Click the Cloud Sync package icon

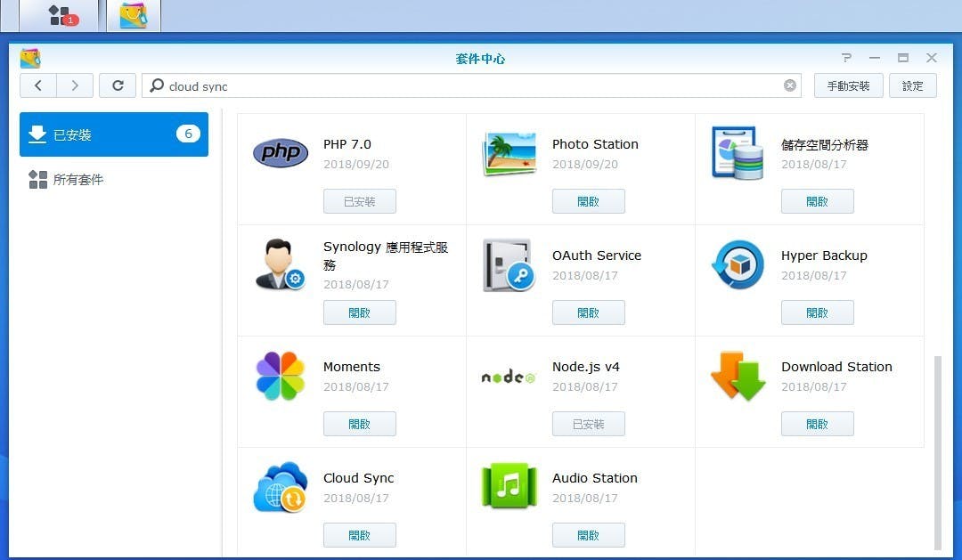click(x=281, y=487)
